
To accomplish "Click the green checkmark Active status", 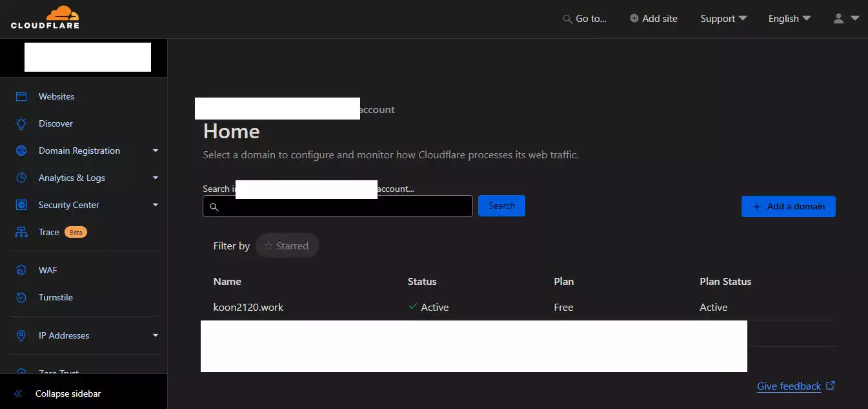I will [429, 307].
